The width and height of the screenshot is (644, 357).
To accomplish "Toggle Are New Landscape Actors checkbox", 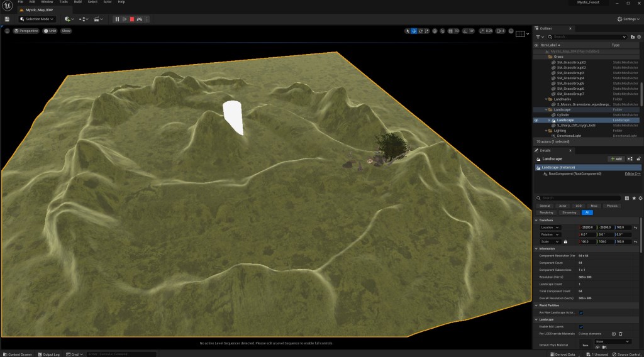I will coord(580,312).
